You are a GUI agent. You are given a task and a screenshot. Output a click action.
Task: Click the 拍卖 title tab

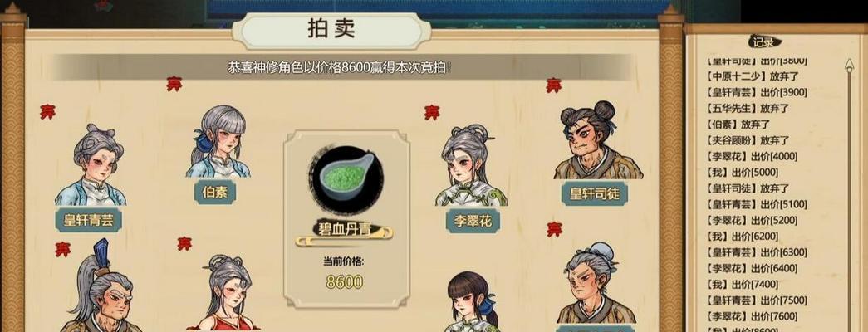tap(331, 30)
